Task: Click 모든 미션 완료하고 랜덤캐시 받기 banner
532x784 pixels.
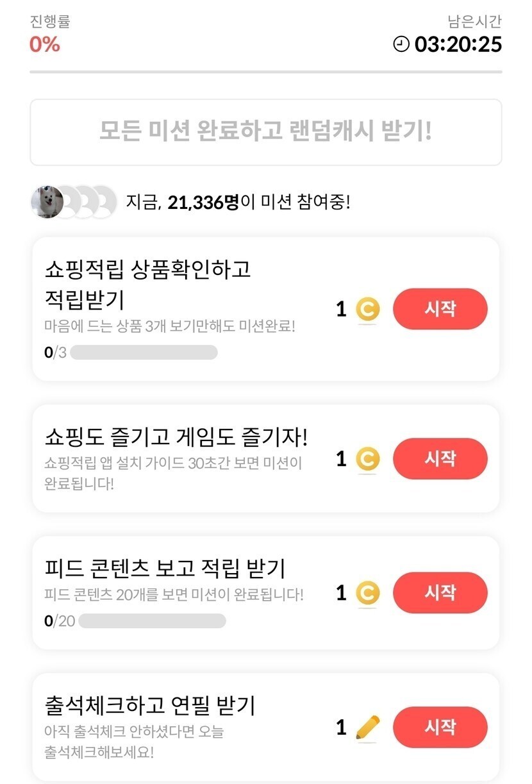Action: tap(265, 132)
